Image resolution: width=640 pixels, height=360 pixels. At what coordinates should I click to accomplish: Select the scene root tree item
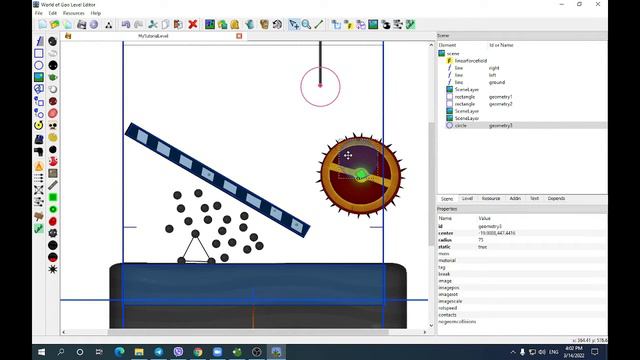(x=453, y=53)
